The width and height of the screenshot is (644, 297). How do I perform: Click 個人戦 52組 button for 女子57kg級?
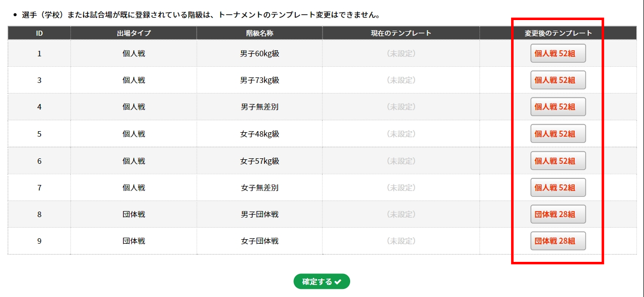558,161
